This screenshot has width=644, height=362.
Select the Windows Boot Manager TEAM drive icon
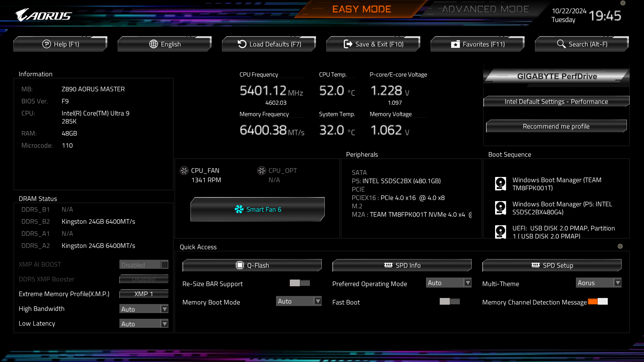pyautogui.click(x=500, y=184)
